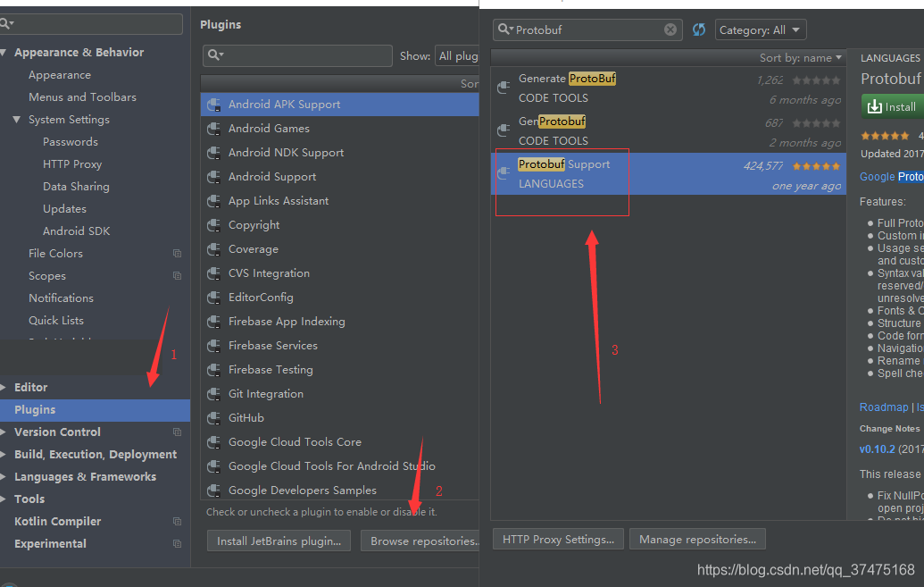This screenshot has width=924, height=587.
Task: Click the plugin icon beside Git Integration
Action: click(x=214, y=395)
